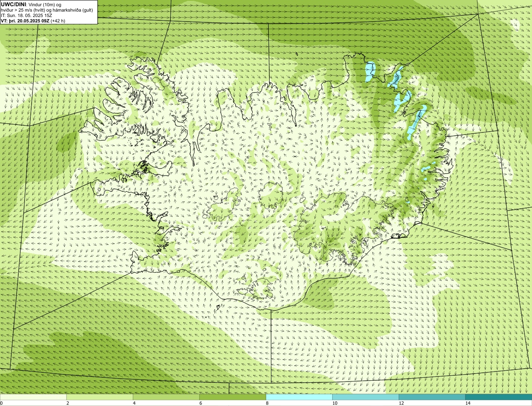Click the 6–8 m/s darker green color segment
Screen dimensions: 532x406
tap(233, 397)
